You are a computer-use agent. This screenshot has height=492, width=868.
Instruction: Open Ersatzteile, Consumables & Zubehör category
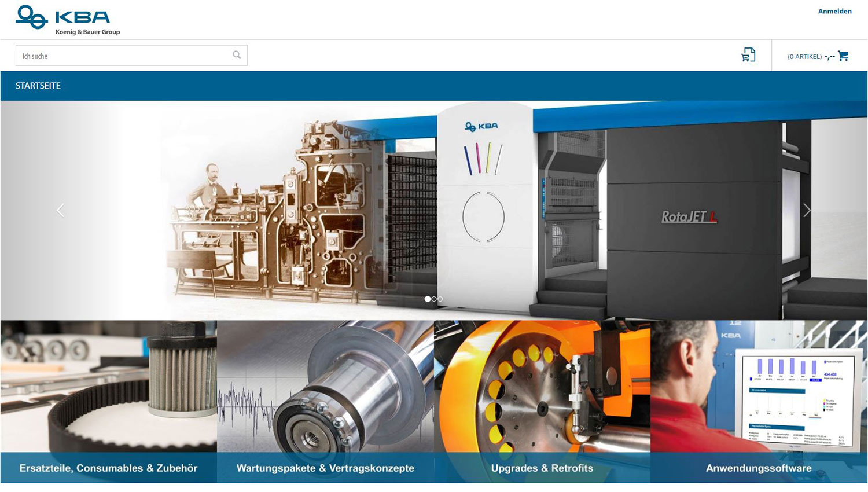tap(109, 468)
